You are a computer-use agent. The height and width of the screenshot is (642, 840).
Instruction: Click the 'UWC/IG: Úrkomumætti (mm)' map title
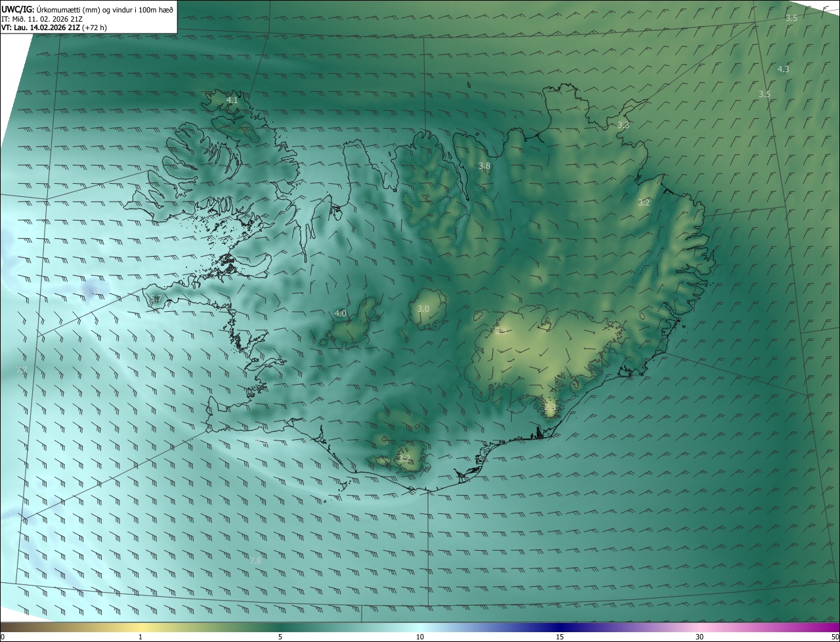(x=87, y=9)
